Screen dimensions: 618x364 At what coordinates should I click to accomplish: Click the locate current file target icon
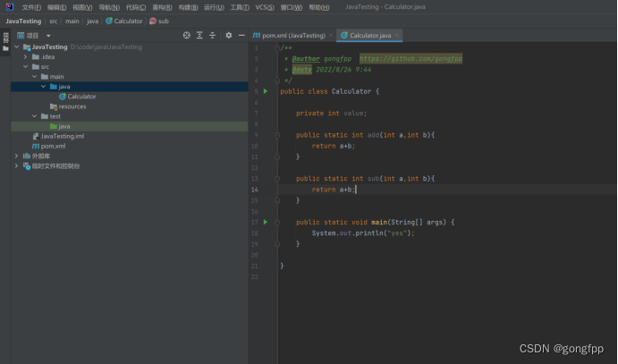tap(187, 36)
